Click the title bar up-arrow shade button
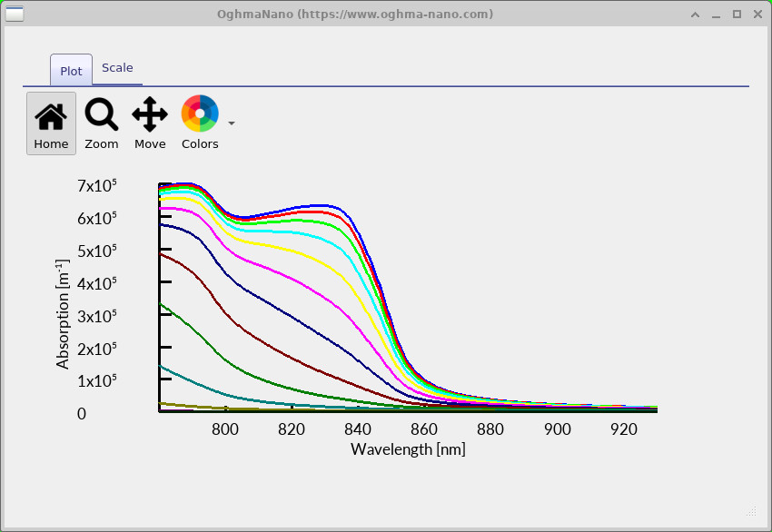This screenshot has width=772, height=532. pos(695,15)
